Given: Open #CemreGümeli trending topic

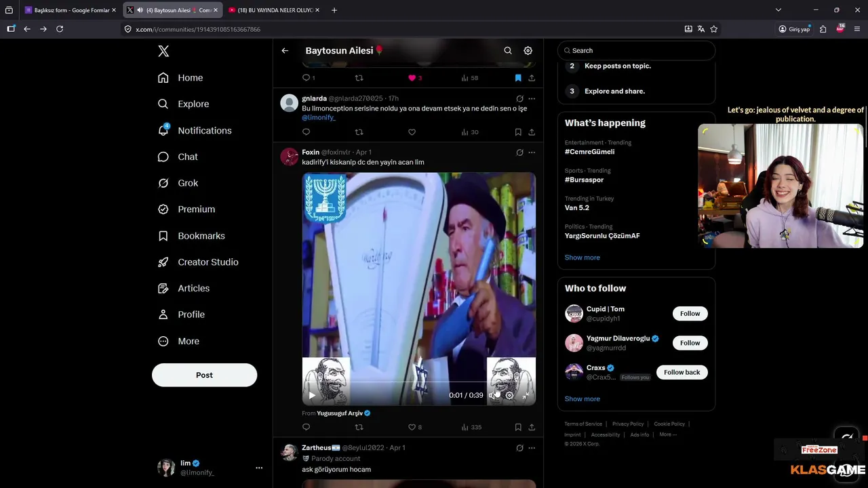Looking at the screenshot, I should (589, 152).
